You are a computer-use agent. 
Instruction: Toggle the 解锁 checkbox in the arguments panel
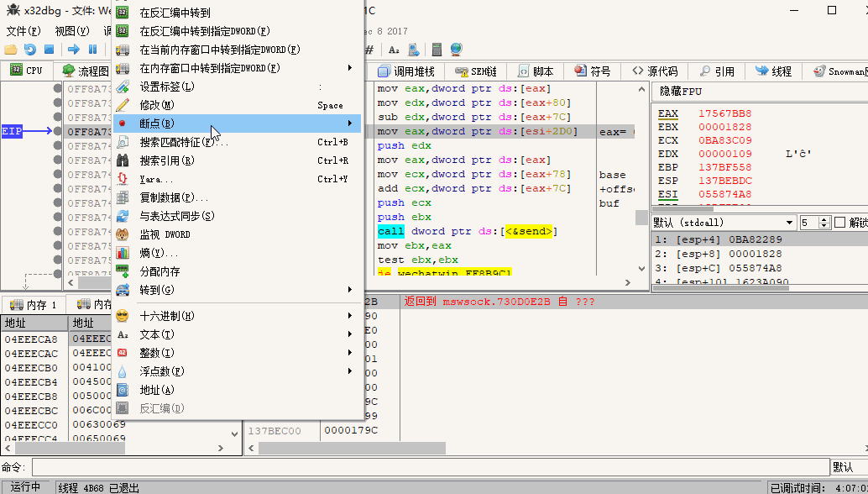[x=839, y=223]
